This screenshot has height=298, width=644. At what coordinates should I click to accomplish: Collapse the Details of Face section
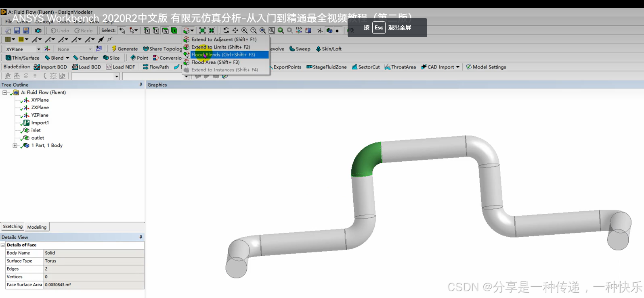3,245
